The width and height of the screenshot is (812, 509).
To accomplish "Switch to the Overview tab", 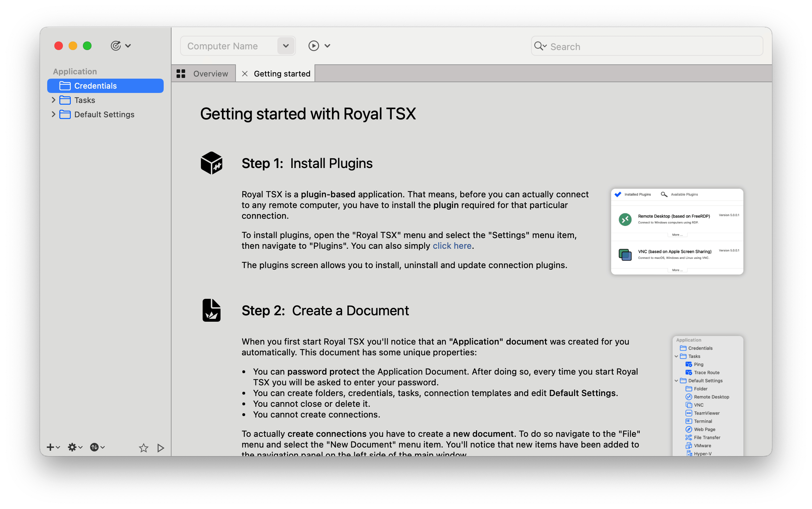I will (x=203, y=74).
